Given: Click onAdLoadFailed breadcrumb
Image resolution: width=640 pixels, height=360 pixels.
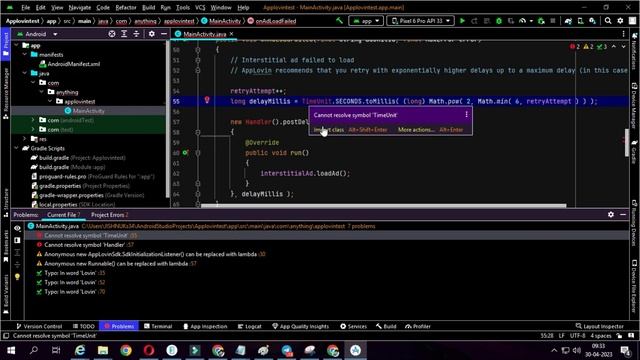Looking at the screenshot, I should [272, 21].
